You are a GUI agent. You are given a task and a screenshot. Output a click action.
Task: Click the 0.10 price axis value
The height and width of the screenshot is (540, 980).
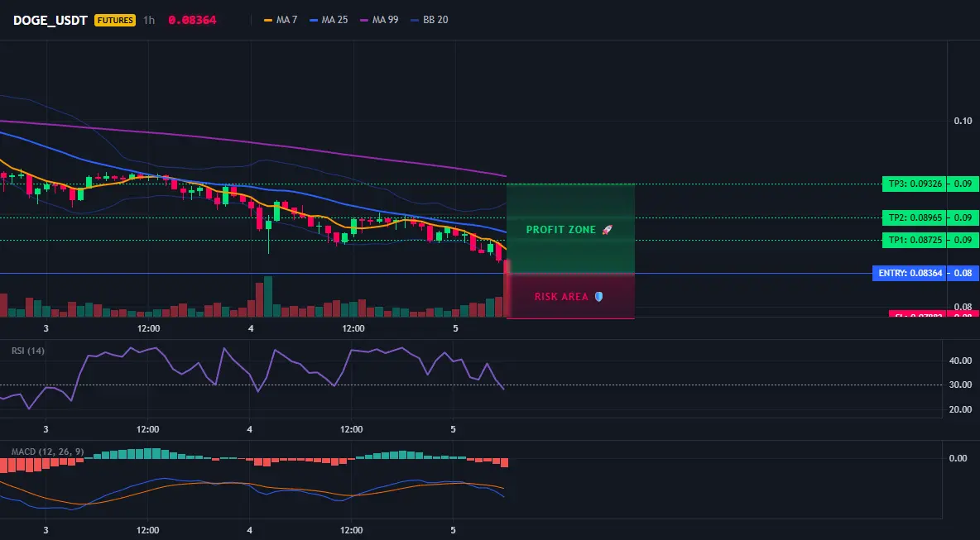click(x=963, y=121)
